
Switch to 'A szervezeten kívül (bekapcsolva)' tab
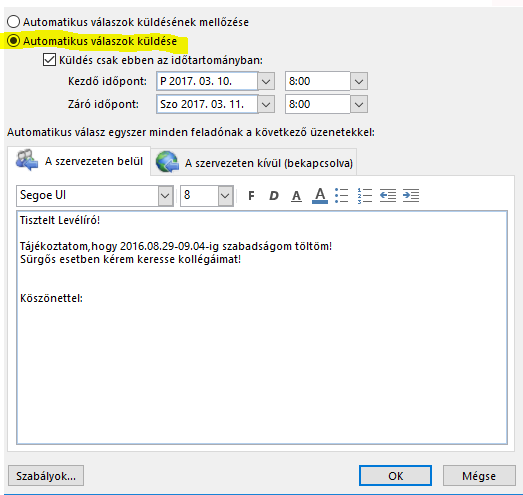pos(254,162)
